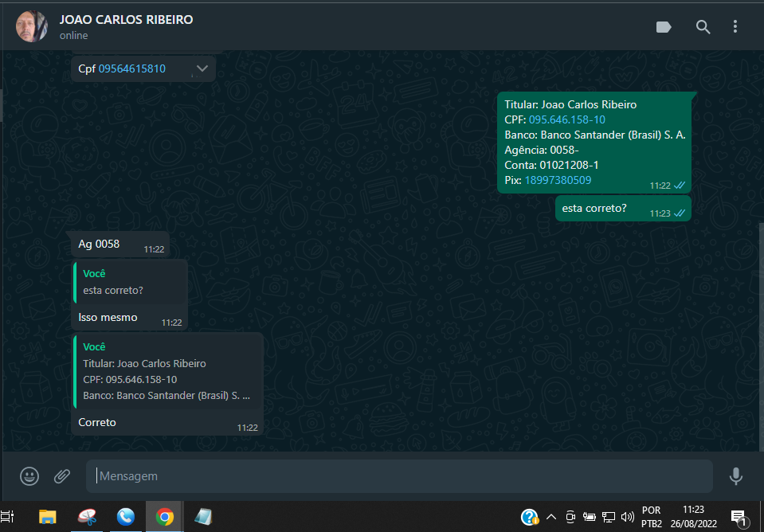Open the label tag icon in header
The width and height of the screenshot is (764, 532).
coord(663,27)
